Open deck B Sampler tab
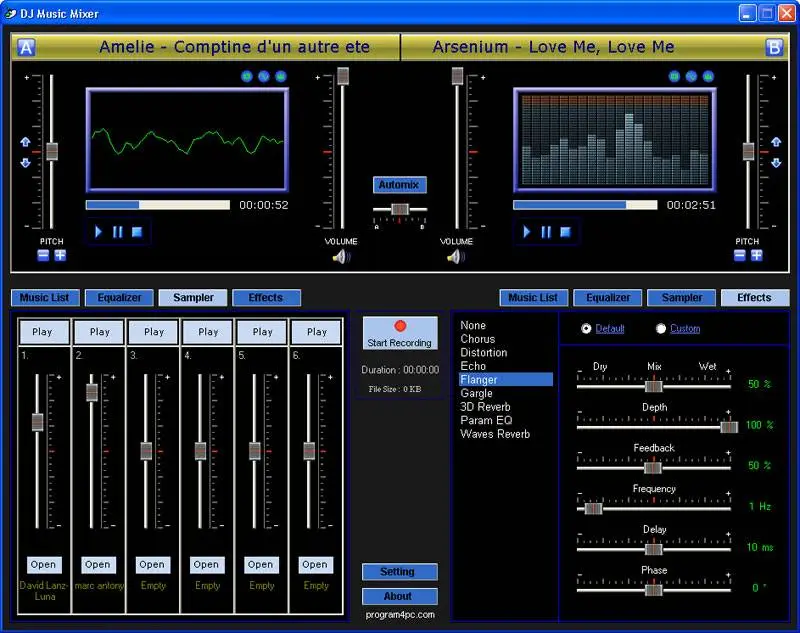800x633 pixels. click(682, 297)
